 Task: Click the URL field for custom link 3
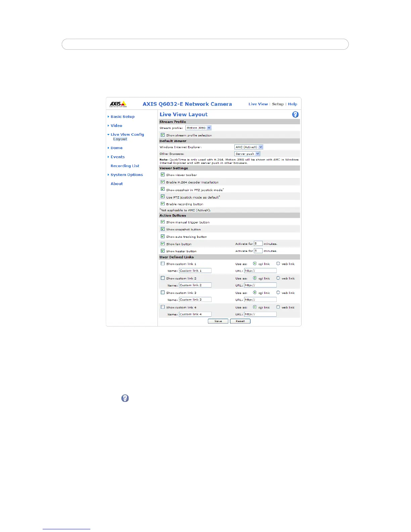click(x=260, y=299)
